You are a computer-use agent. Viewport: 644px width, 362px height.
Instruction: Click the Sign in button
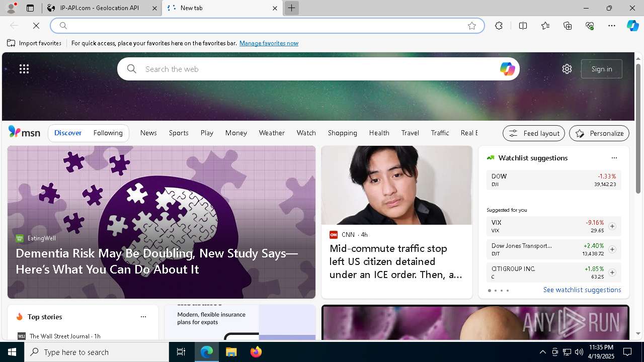tap(602, 69)
